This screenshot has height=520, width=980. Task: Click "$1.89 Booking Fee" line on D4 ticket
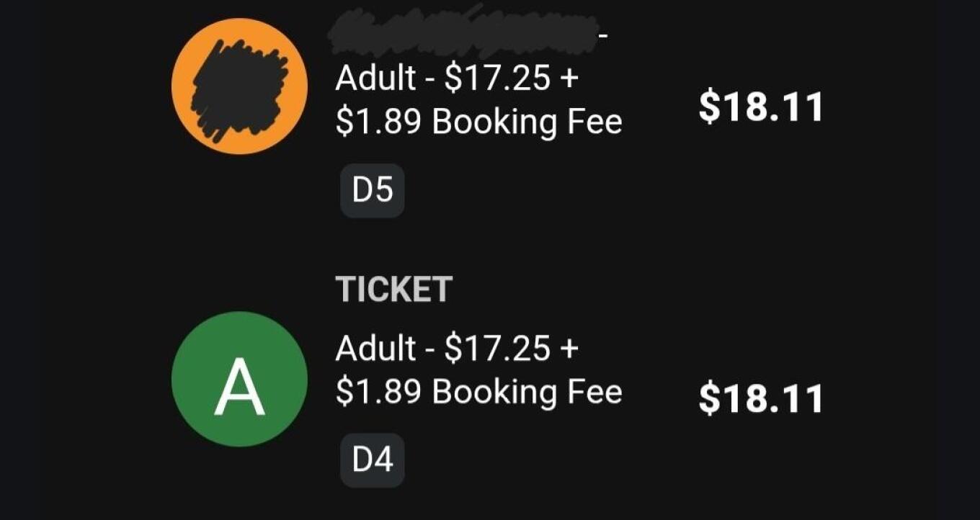coord(478,393)
